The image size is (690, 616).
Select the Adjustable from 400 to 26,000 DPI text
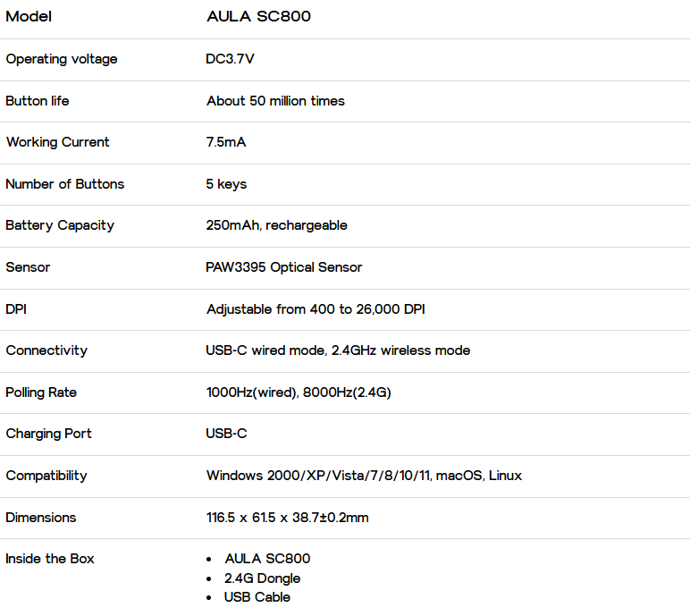point(316,309)
